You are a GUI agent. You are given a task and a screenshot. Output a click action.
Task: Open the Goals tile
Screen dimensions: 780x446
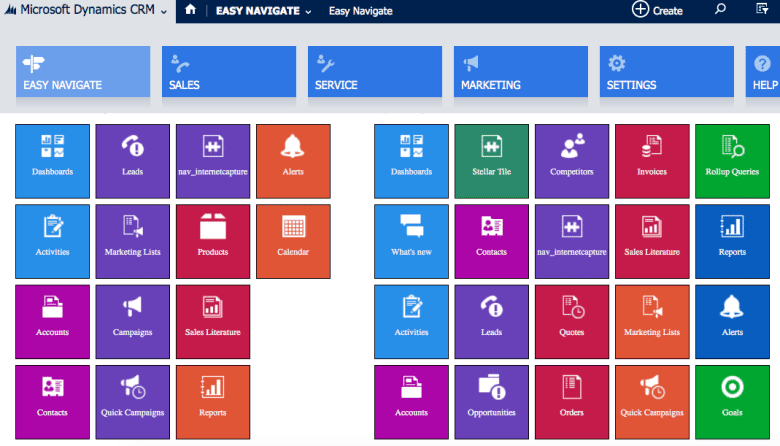pos(732,402)
